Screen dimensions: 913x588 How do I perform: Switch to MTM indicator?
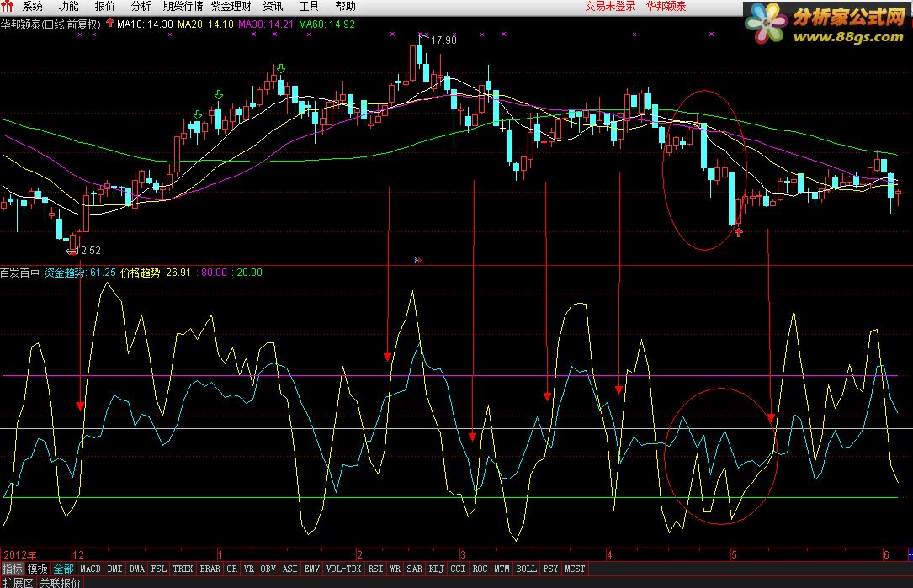click(x=502, y=569)
